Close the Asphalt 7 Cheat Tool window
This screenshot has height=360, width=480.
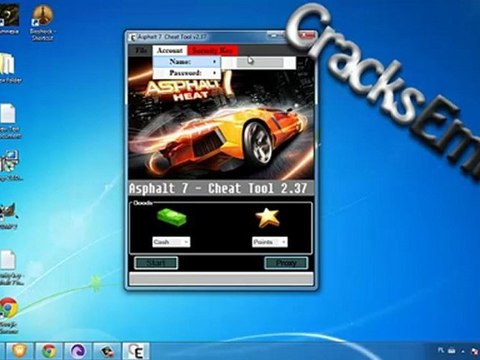coord(306,36)
